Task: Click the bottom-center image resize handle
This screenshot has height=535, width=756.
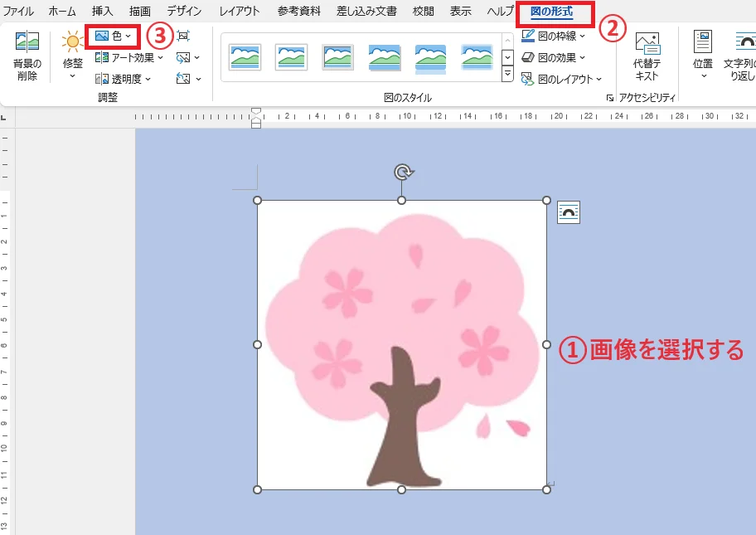Action: [x=401, y=489]
